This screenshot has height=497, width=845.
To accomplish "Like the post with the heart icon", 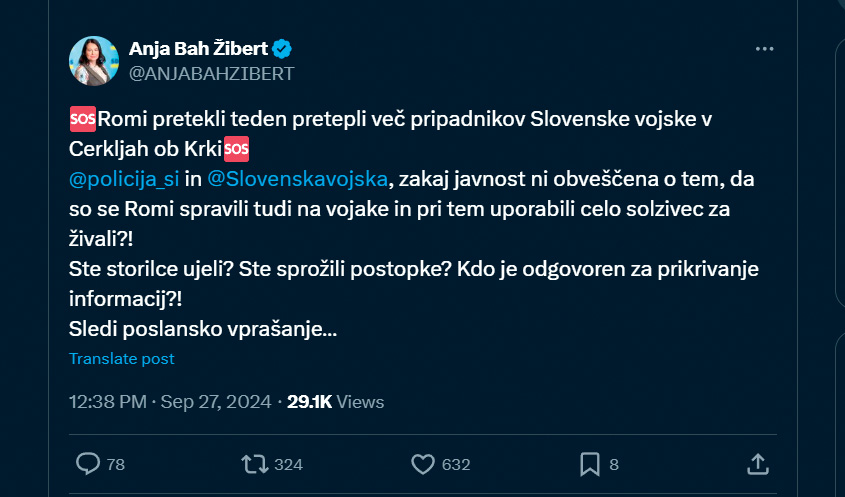I will coord(423,463).
